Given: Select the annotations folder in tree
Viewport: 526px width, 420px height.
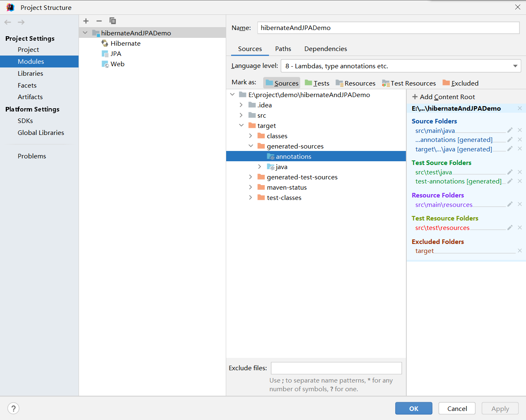Looking at the screenshot, I should (x=316, y=156).
